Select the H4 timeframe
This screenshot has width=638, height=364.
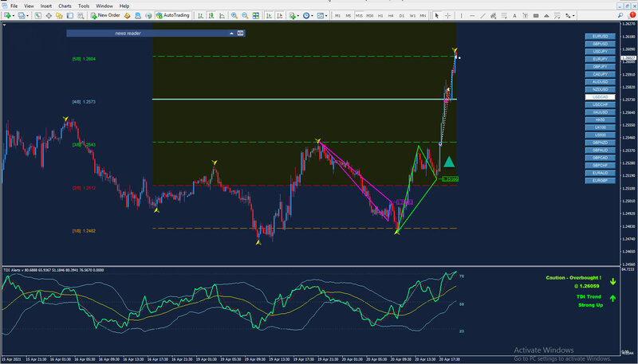(391, 15)
